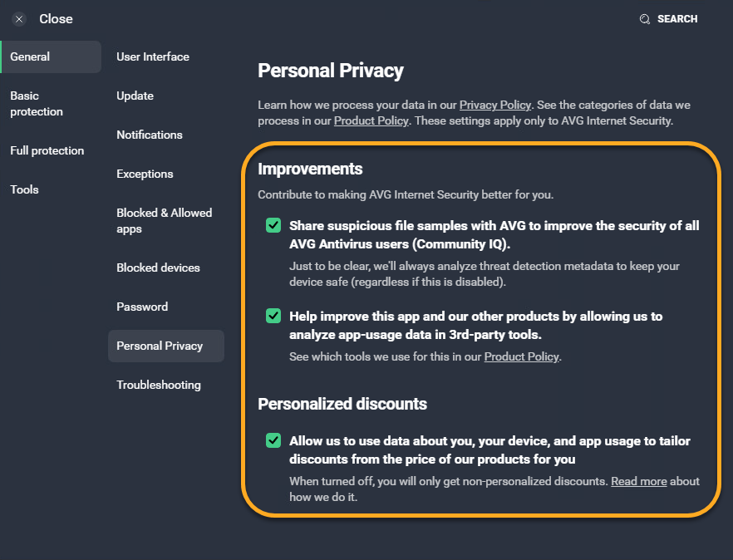Go to User Interface settings
Image resolution: width=733 pixels, height=560 pixels.
153,56
